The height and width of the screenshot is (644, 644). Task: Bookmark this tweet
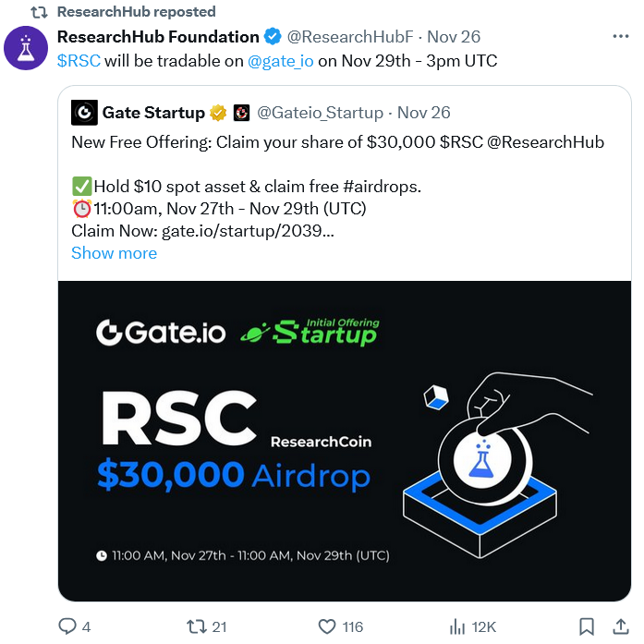[586, 626]
